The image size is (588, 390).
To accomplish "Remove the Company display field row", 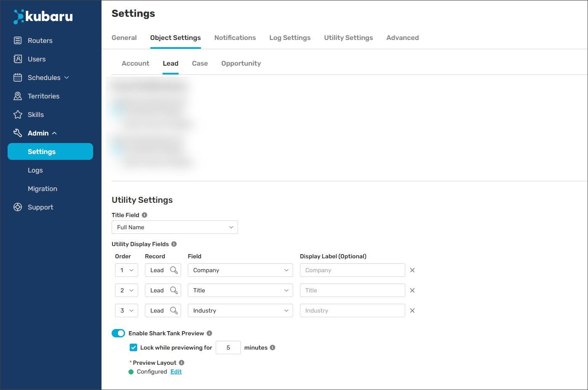I will (412, 270).
